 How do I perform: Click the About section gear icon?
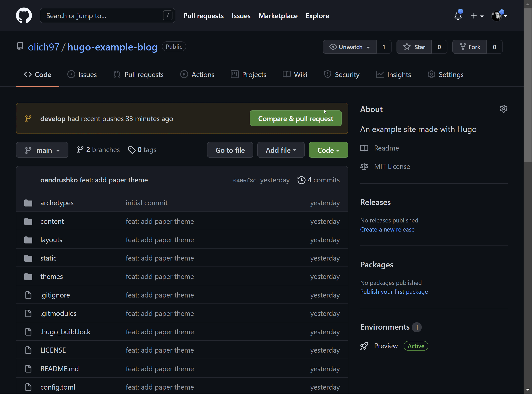[x=503, y=109]
